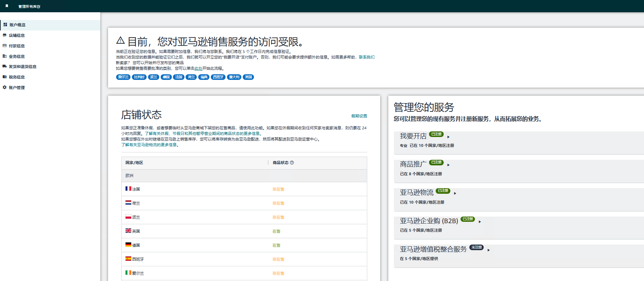Image resolution: width=644 pixels, height=281 pixels.
Task: Expand the 亚马逊物流 service arrow
Action: (455, 193)
